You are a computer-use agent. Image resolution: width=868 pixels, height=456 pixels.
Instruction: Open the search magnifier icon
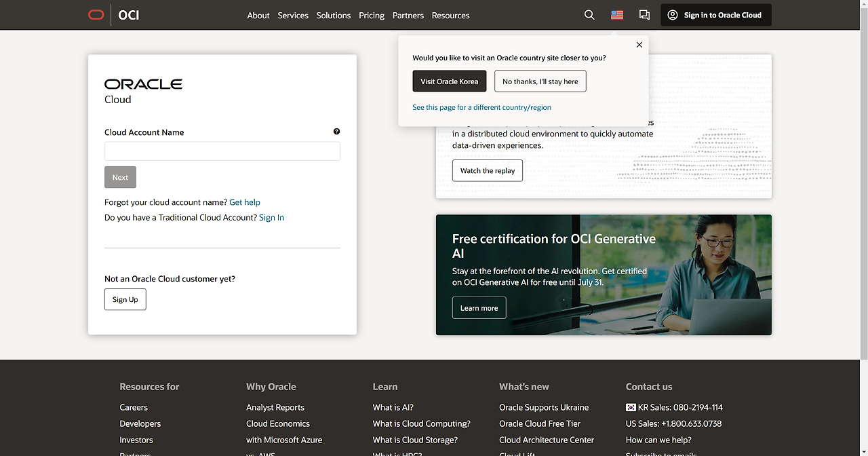pyautogui.click(x=589, y=15)
